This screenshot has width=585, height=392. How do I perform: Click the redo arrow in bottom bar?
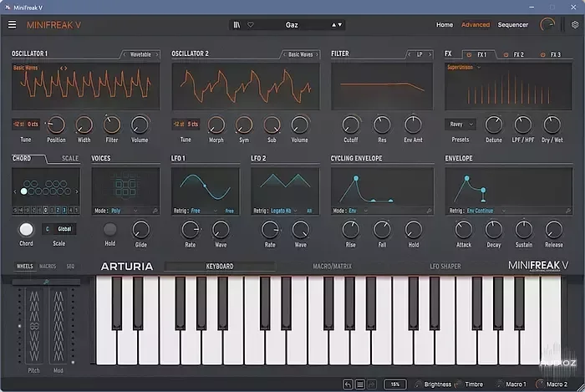tap(372, 384)
